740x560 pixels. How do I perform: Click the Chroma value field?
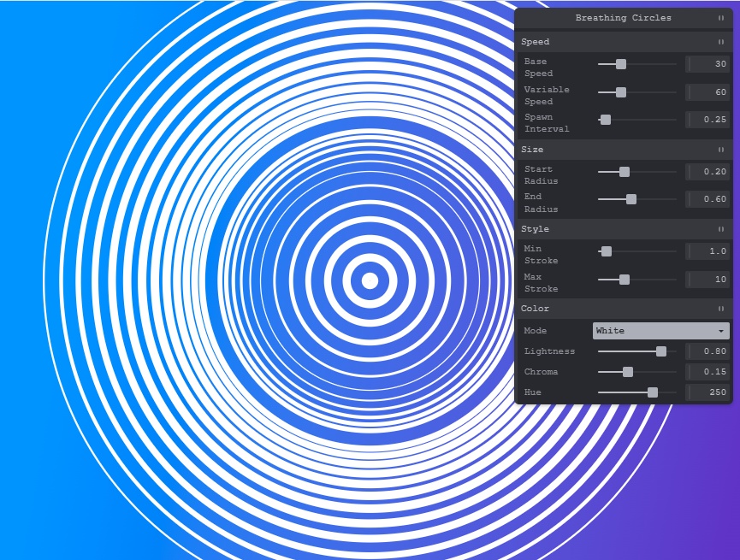pyautogui.click(x=707, y=372)
